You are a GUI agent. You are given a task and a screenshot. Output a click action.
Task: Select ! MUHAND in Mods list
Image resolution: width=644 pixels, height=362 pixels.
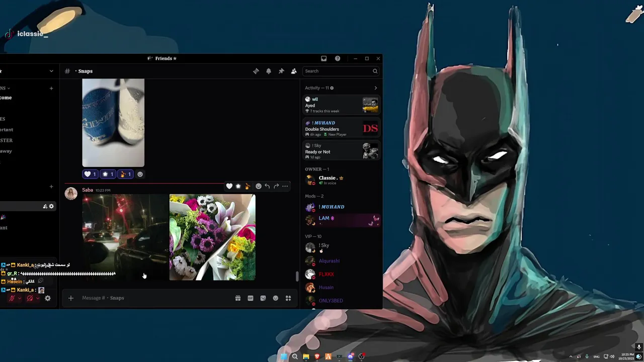[341, 207]
